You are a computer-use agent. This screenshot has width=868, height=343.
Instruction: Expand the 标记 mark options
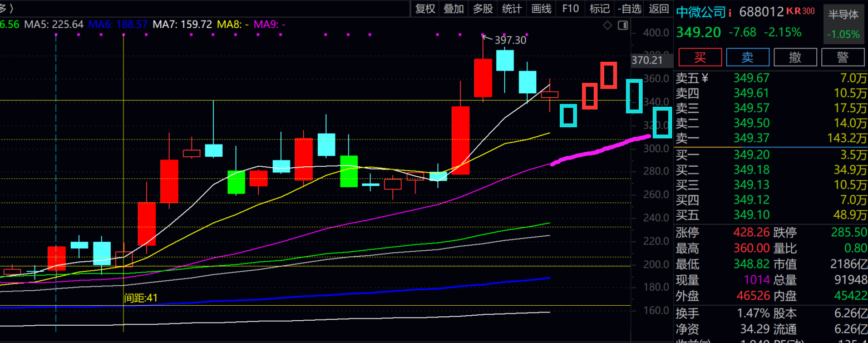point(599,8)
